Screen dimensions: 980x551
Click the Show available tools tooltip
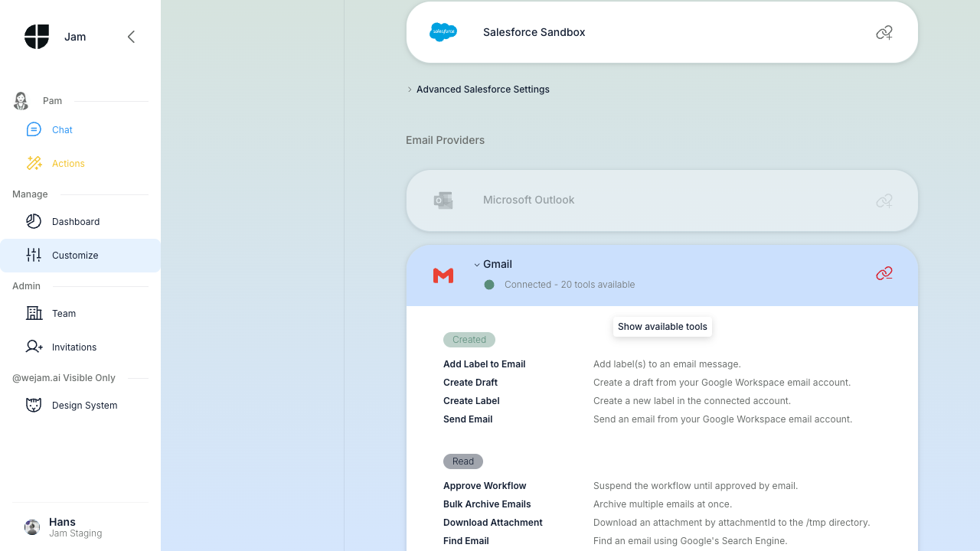coord(662,327)
